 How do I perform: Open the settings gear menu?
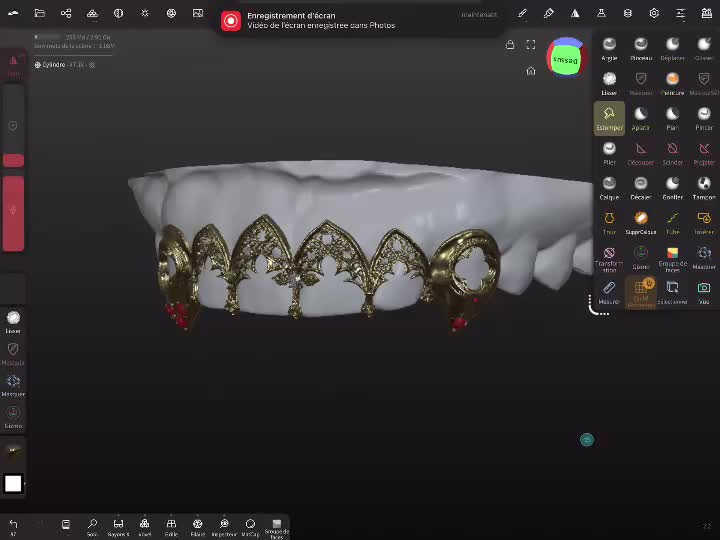654,14
